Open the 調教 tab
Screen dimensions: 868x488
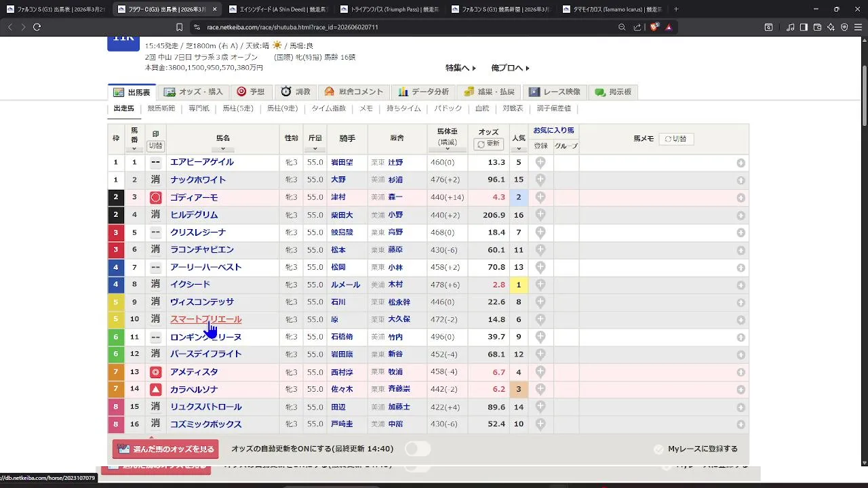[x=296, y=91]
